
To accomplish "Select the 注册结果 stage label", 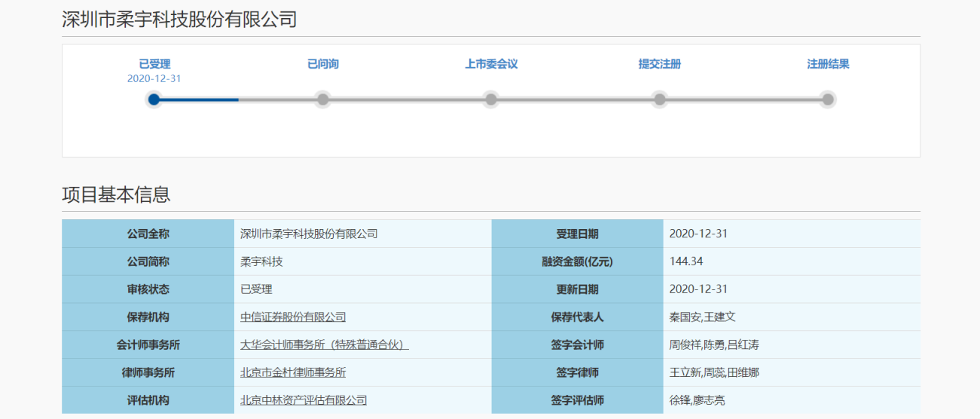I will click(828, 64).
